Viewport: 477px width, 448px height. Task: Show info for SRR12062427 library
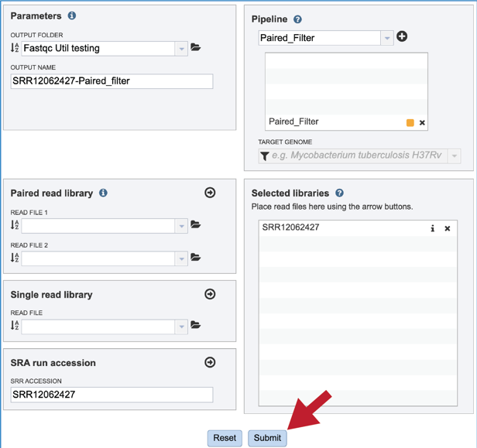tap(432, 228)
